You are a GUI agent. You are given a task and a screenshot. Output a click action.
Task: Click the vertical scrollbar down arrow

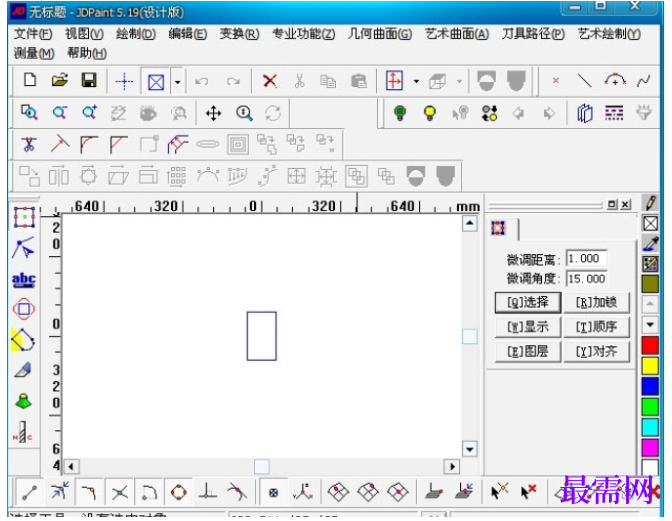[x=470, y=449]
